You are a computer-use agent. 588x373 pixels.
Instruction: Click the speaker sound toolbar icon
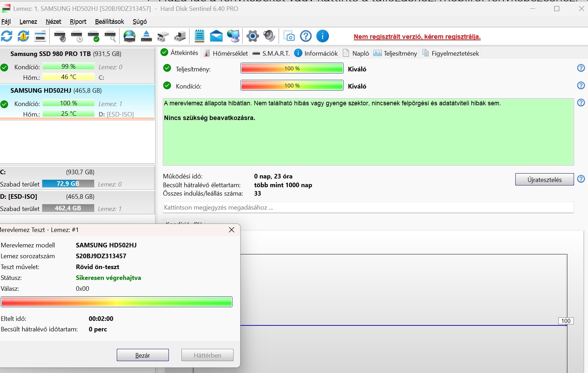coord(269,36)
